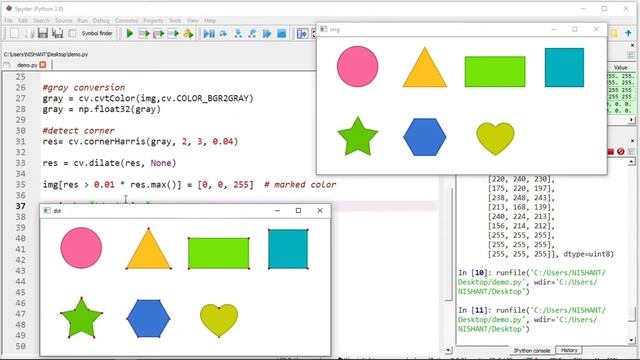Viewport: 640px width, 360px height.
Task: Click the file path C:\Users\NISHANT\Desktop\demo.py
Action: point(46,54)
